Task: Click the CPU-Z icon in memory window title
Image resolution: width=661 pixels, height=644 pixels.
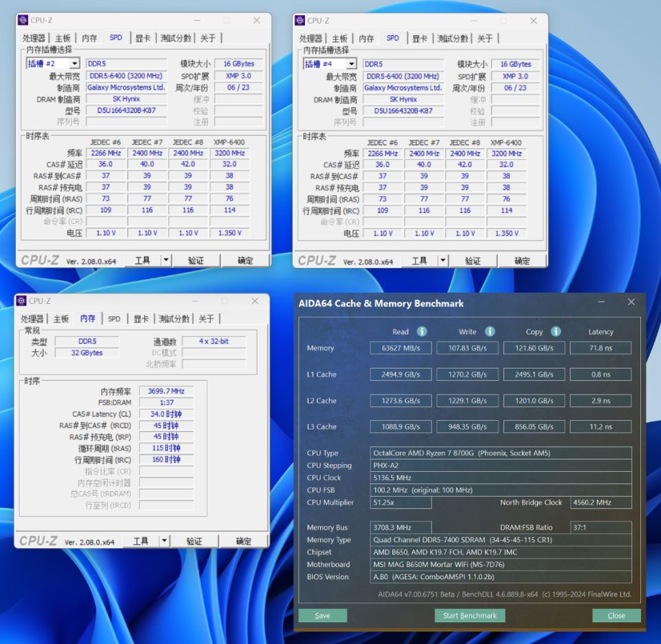Action: coord(21,301)
